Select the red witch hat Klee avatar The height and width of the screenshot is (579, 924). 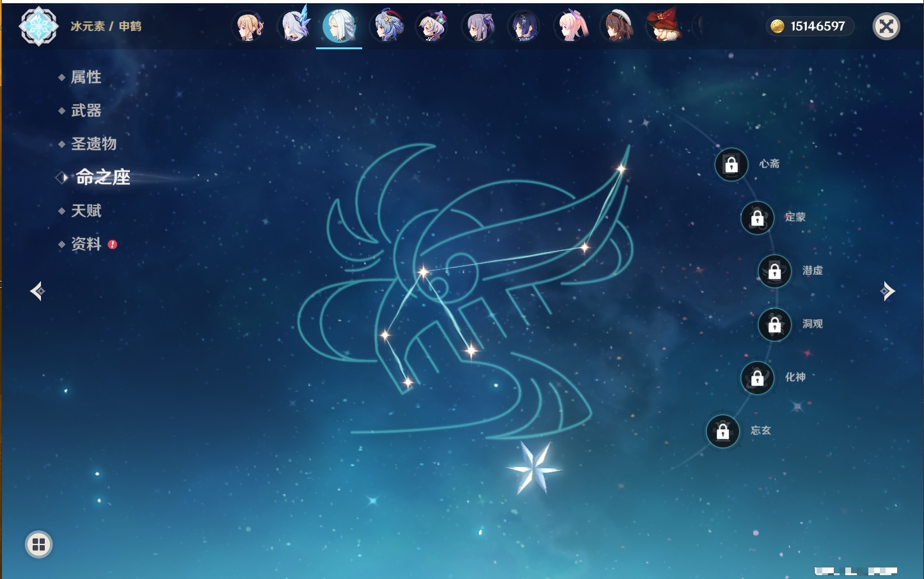(x=663, y=26)
